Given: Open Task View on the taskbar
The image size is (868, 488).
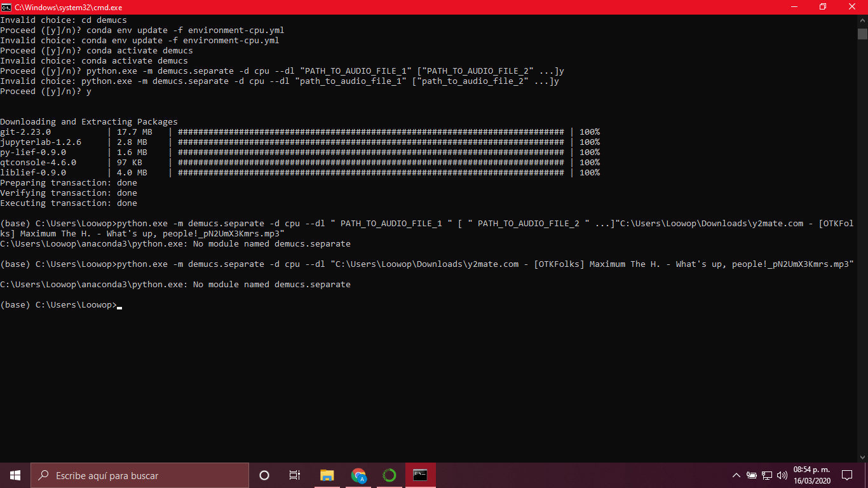Looking at the screenshot, I should [295, 475].
